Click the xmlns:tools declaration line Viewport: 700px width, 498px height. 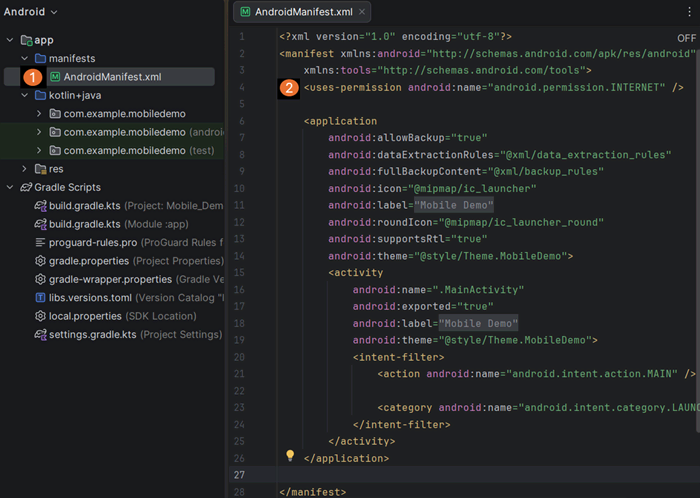click(x=447, y=71)
